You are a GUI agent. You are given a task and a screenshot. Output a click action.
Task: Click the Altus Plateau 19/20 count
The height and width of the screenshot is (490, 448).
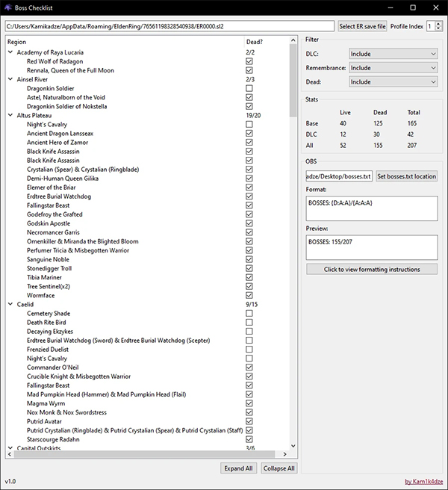pyautogui.click(x=253, y=115)
